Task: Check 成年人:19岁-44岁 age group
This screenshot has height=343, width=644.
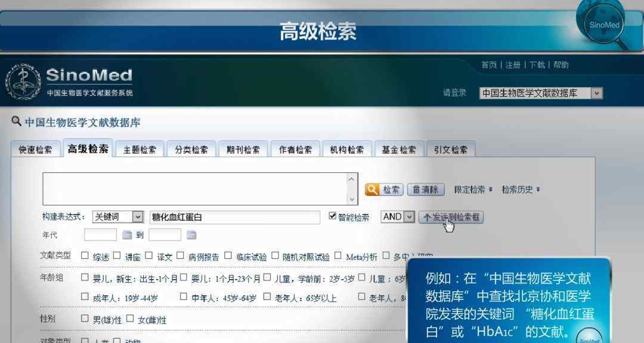Action: [x=85, y=296]
